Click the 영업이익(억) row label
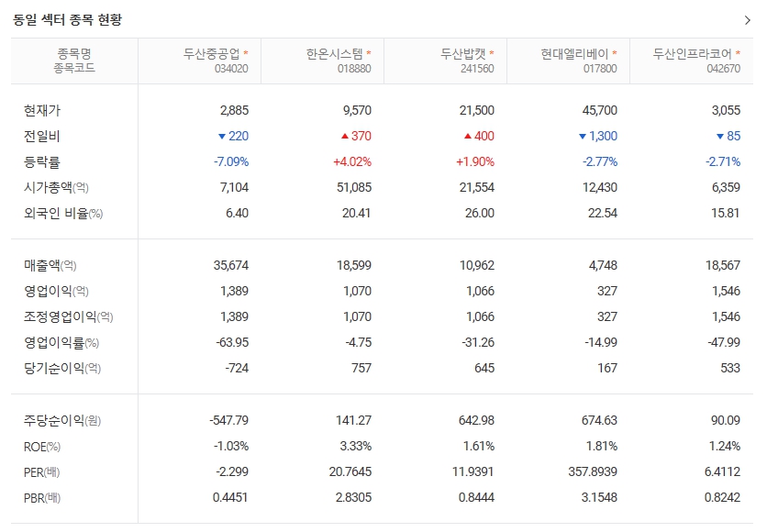This screenshot has height=532, width=767. (x=56, y=291)
